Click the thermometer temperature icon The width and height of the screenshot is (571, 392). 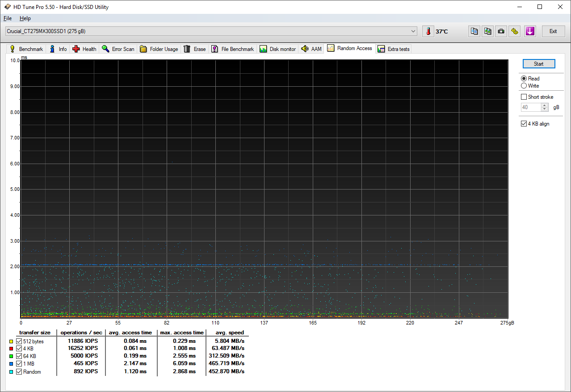click(x=428, y=31)
